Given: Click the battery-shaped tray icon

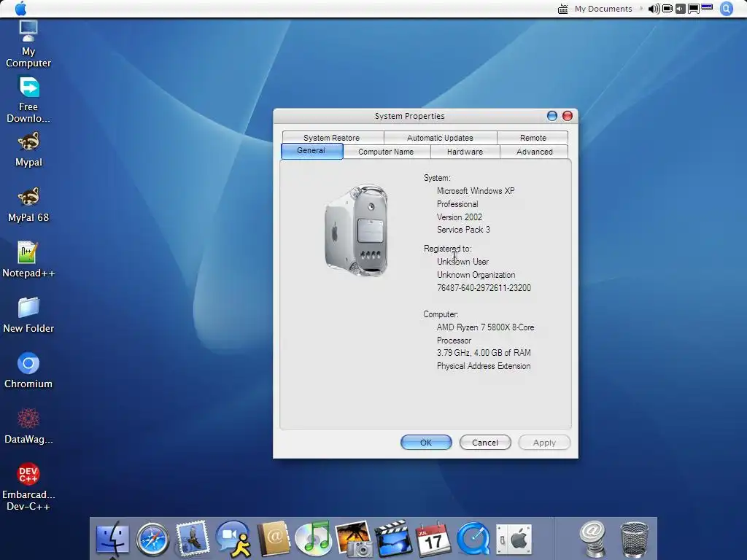Looking at the screenshot, I should coord(667,9).
